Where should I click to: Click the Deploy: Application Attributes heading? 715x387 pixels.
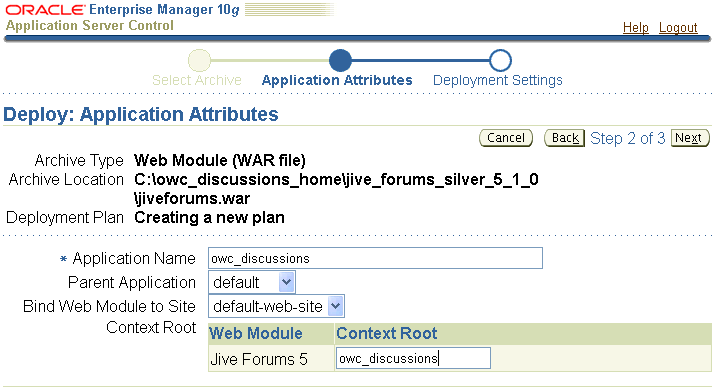[140, 114]
